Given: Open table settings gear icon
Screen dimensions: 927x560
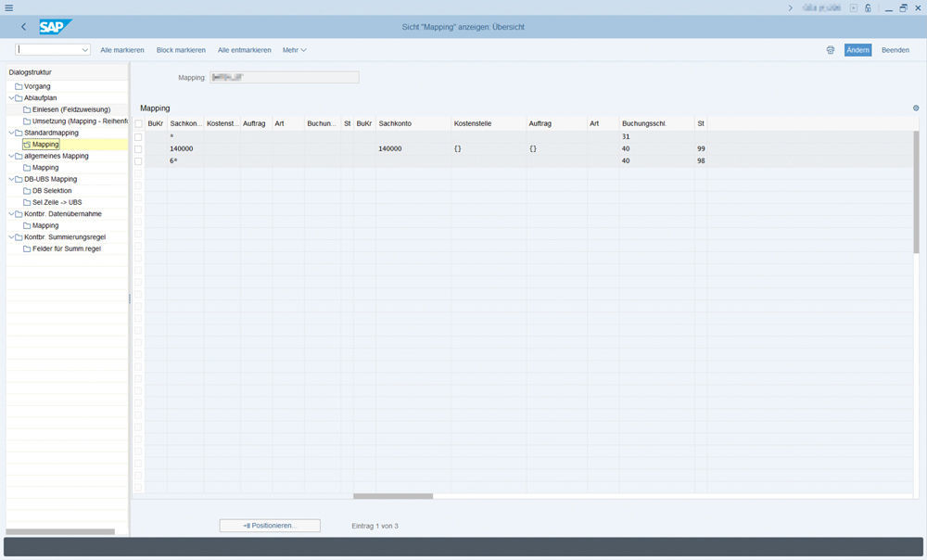Looking at the screenshot, I should (916, 108).
